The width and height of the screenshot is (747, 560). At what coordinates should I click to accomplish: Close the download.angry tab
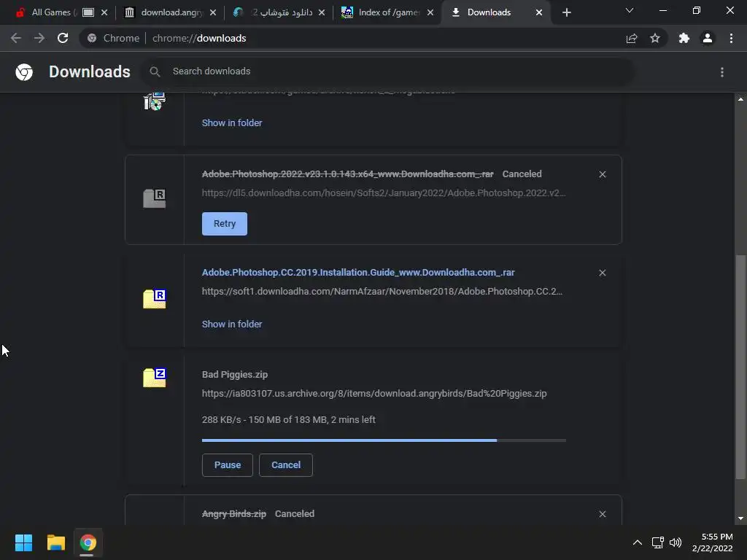[x=213, y=12]
